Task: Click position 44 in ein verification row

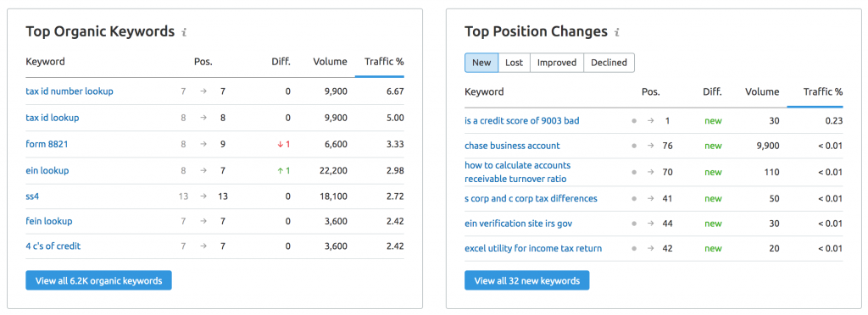Action: [x=668, y=224]
